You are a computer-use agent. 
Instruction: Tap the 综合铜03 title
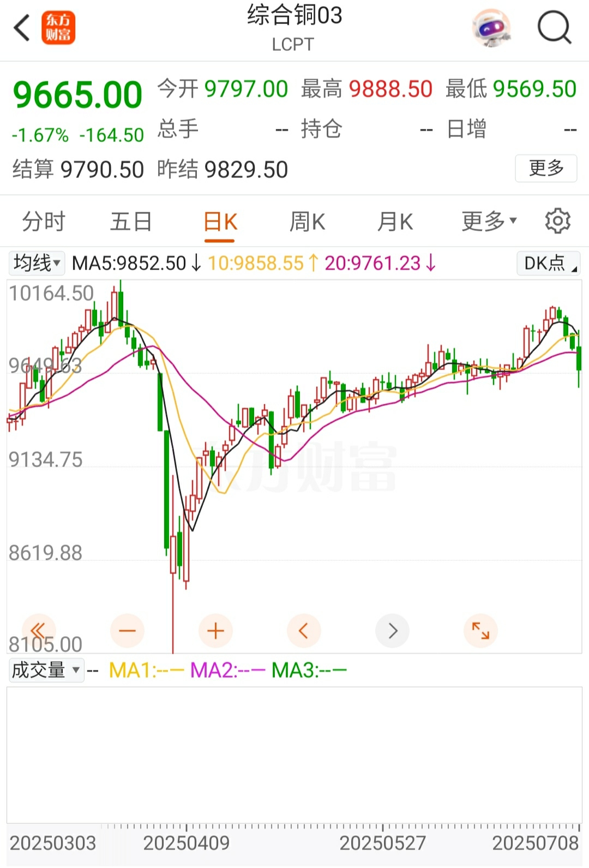(294, 15)
